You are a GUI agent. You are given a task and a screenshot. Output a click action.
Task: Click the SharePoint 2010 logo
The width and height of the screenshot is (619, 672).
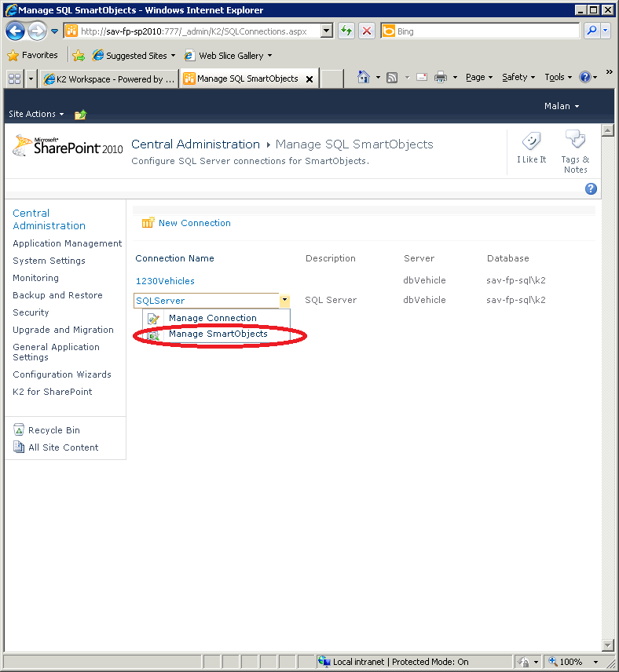[x=68, y=145]
